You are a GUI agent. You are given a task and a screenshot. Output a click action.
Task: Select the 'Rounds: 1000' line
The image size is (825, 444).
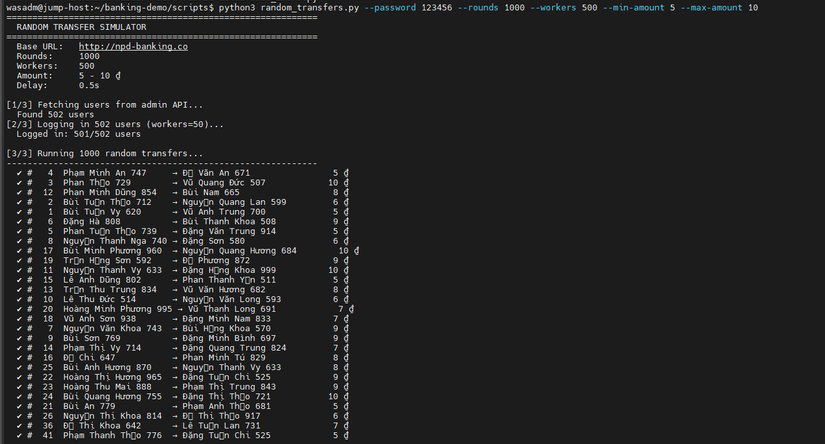[58, 56]
